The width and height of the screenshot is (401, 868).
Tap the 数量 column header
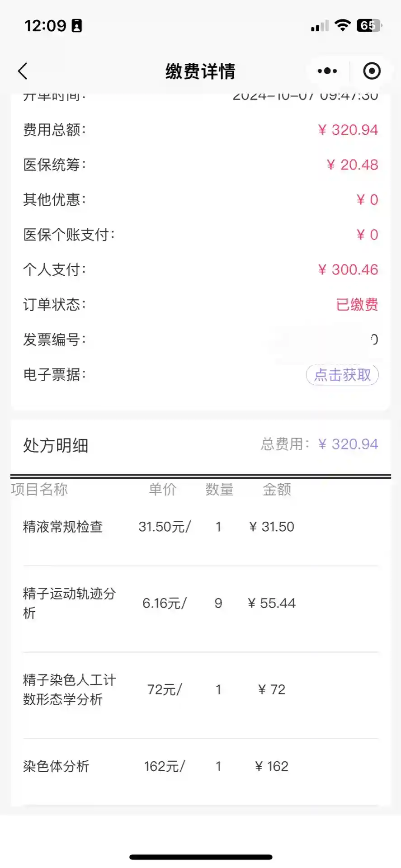coord(219,489)
